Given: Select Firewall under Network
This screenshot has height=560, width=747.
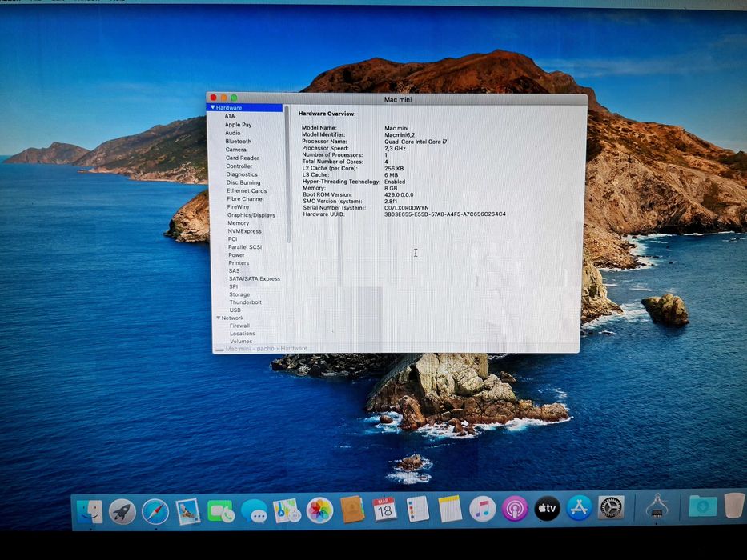Looking at the screenshot, I should coord(239,326).
